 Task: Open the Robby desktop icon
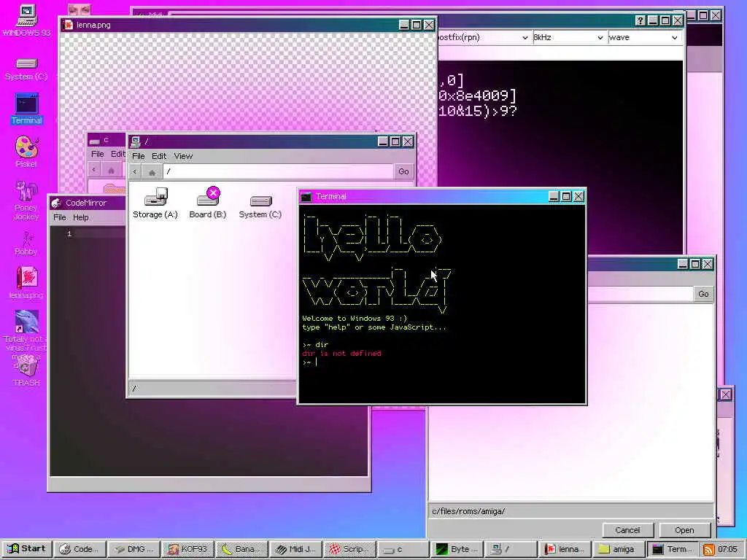(x=26, y=244)
